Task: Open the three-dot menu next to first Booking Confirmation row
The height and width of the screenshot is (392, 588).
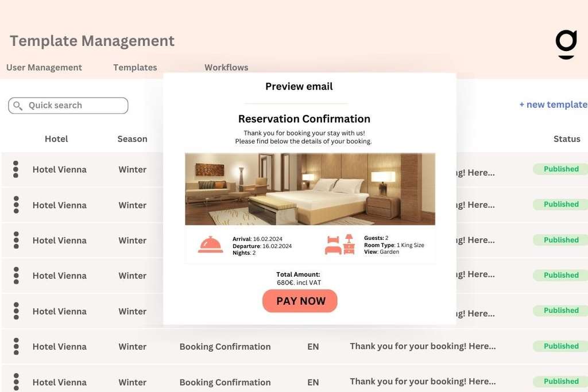Action: tap(16, 347)
